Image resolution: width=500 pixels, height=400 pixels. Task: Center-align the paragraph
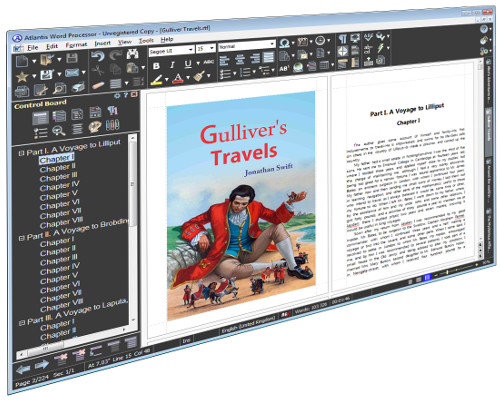click(240, 59)
